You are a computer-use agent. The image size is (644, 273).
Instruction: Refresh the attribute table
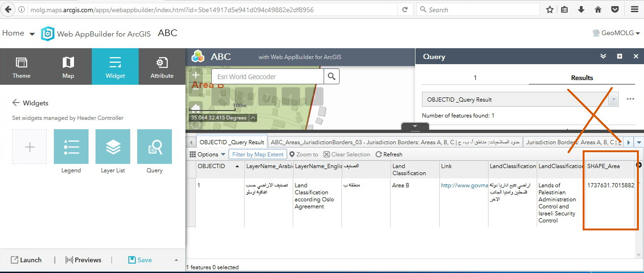(x=389, y=154)
